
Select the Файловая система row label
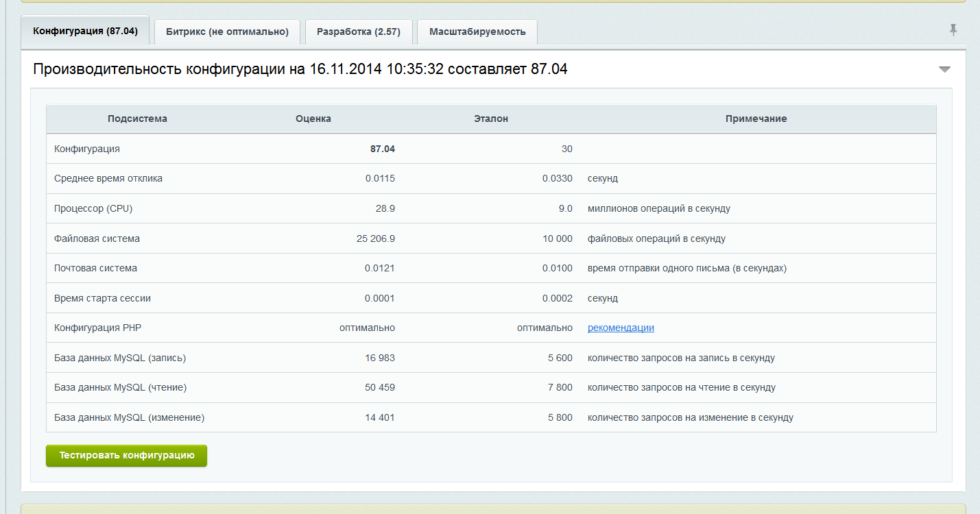pos(97,238)
